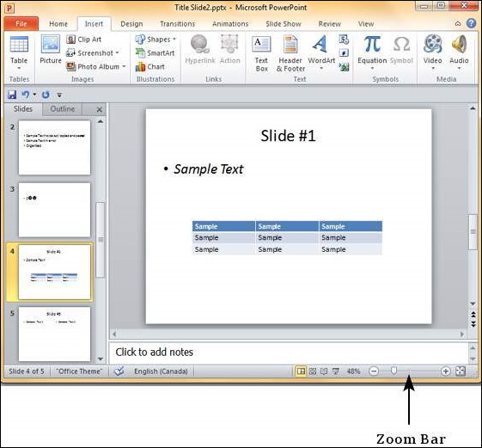Undo the last action
Viewport: 482px width, 448px height.
(x=25, y=95)
